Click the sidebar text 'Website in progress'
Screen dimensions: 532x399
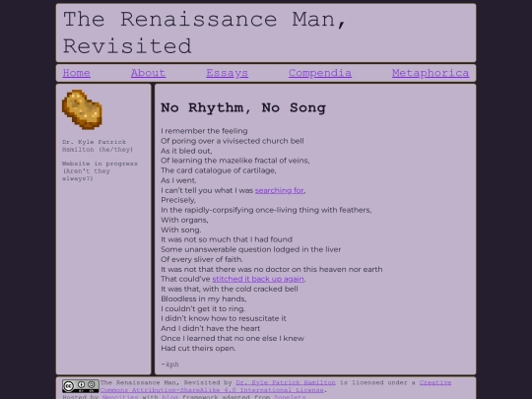100,164
